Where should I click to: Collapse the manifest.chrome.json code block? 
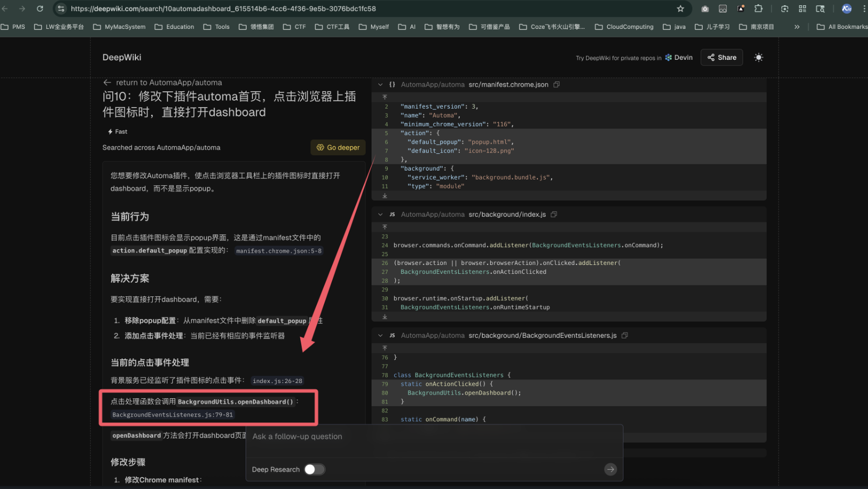[x=380, y=84]
